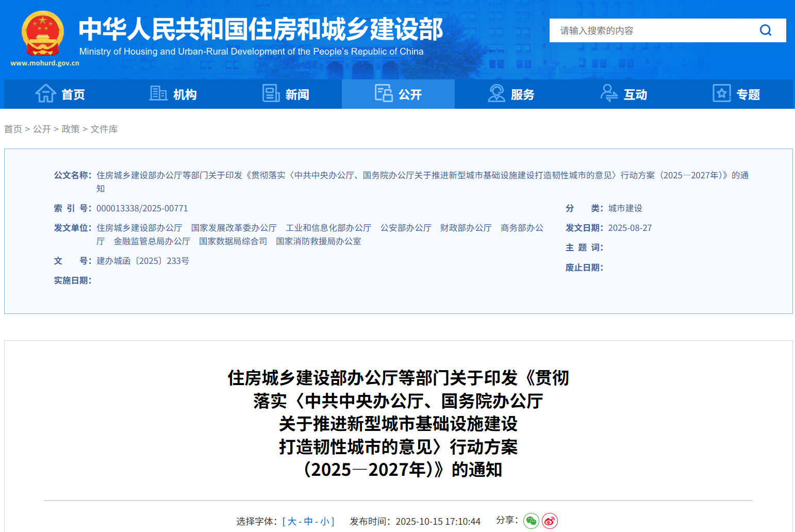Click the 专题 star icon
Screen dimensions: 795x532
point(721,94)
